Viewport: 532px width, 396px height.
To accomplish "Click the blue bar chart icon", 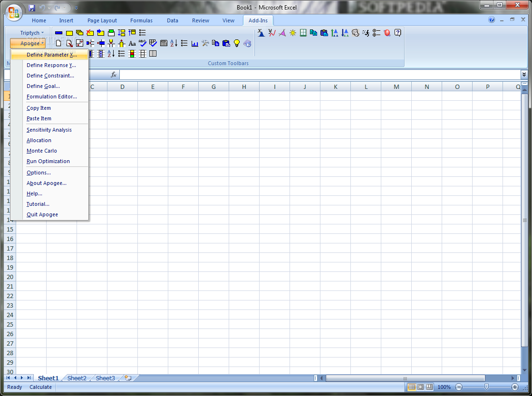I will click(195, 43).
